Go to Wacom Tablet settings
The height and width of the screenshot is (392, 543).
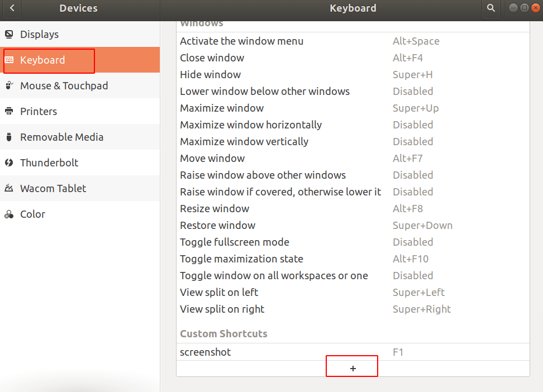point(80,188)
